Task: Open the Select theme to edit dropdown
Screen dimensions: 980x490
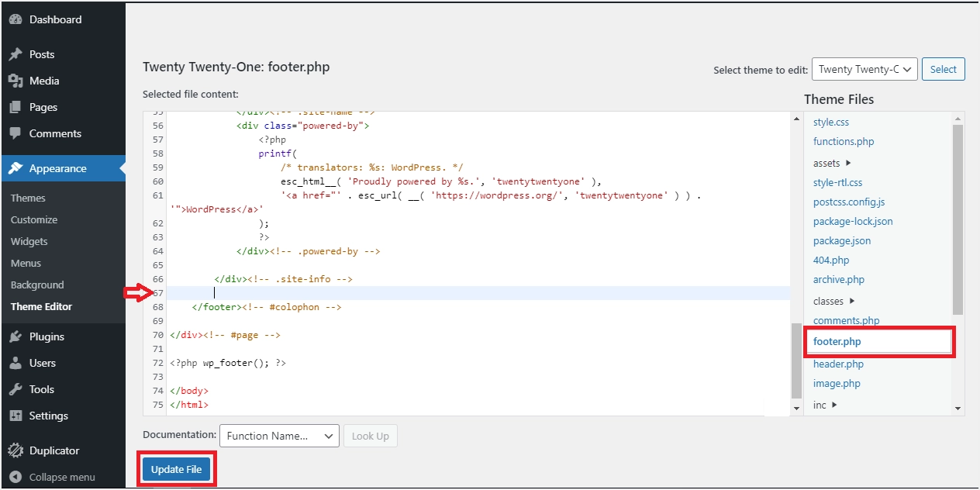Action: 864,69
